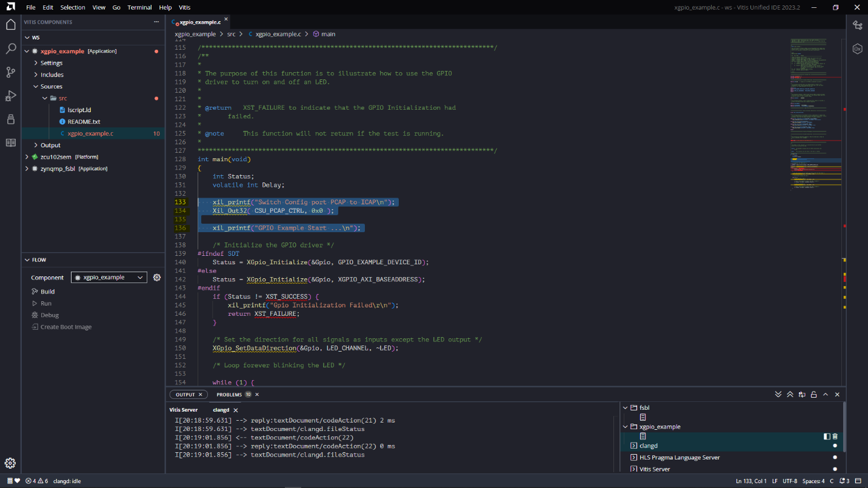Viewport: 868px width, 488px height.
Task: Collapse all output entries with double-up chevron
Action: [x=790, y=395]
